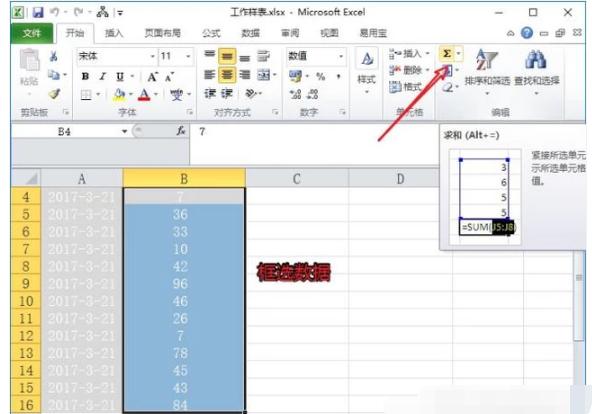The height and width of the screenshot is (414, 592).
Task: Click the Clear eraser icon
Action: (447, 88)
